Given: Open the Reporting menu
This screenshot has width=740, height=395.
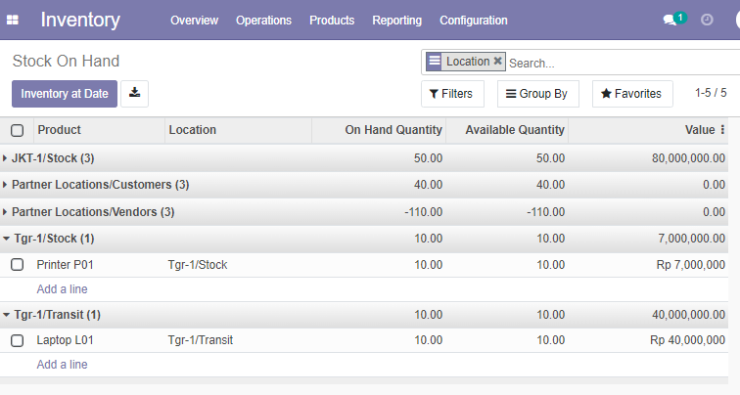Looking at the screenshot, I should (397, 20).
